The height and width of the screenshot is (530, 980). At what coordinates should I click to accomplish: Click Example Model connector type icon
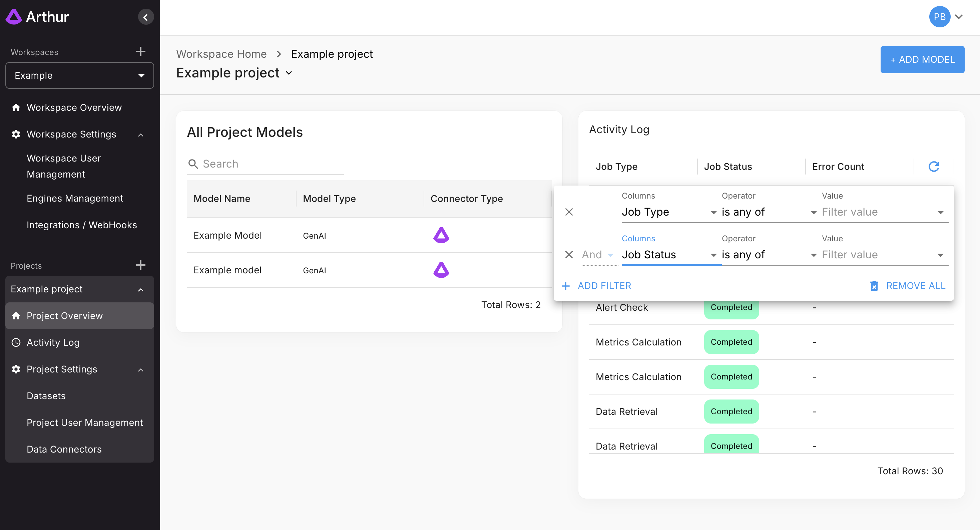click(441, 235)
